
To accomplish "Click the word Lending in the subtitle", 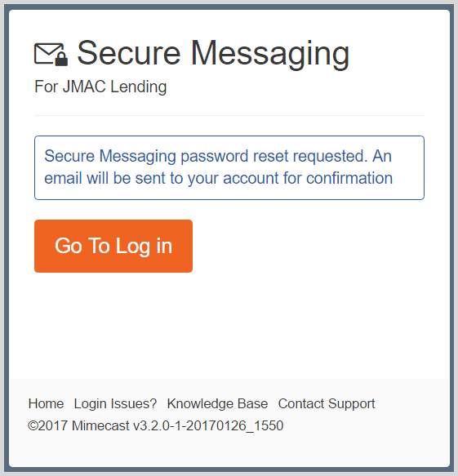I will 139,87.
